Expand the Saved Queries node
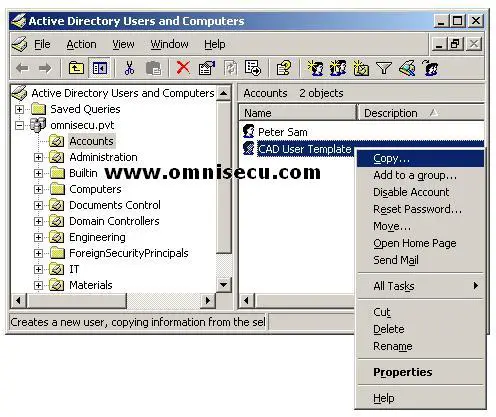 pos(20,109)
